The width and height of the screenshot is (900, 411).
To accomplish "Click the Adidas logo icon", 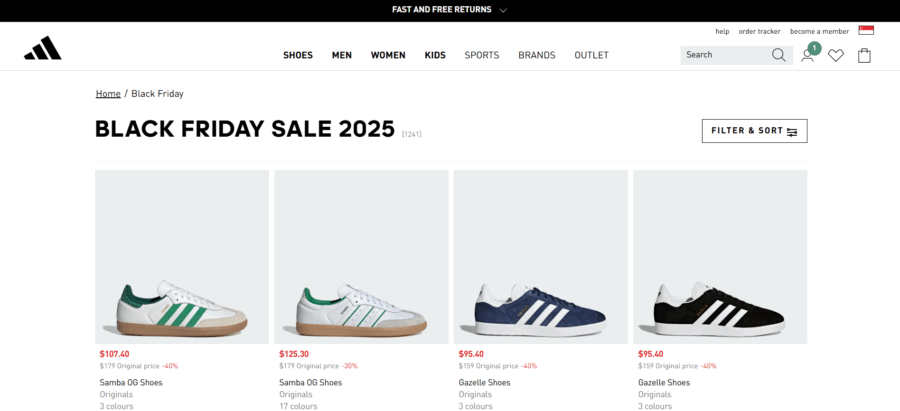I will 43,48.
